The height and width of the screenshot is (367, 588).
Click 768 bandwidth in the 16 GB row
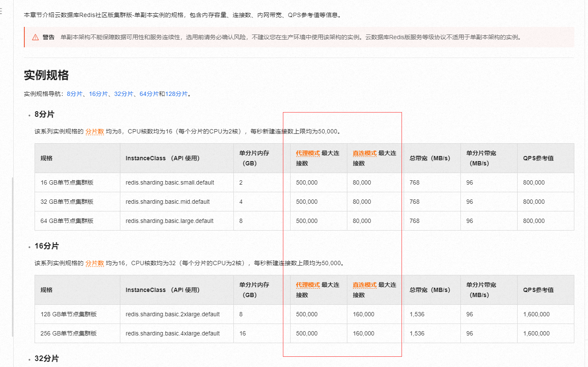pos(414,182)
